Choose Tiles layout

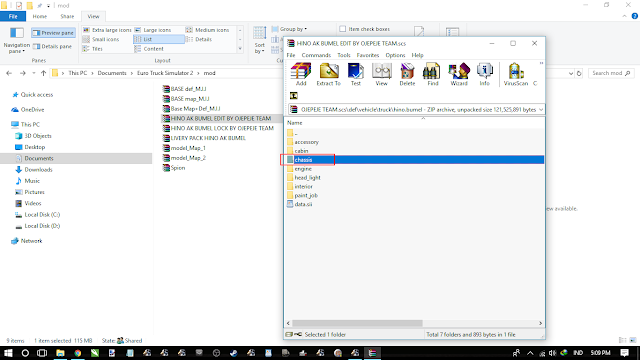pyautogui.click(x=93, y=49)
